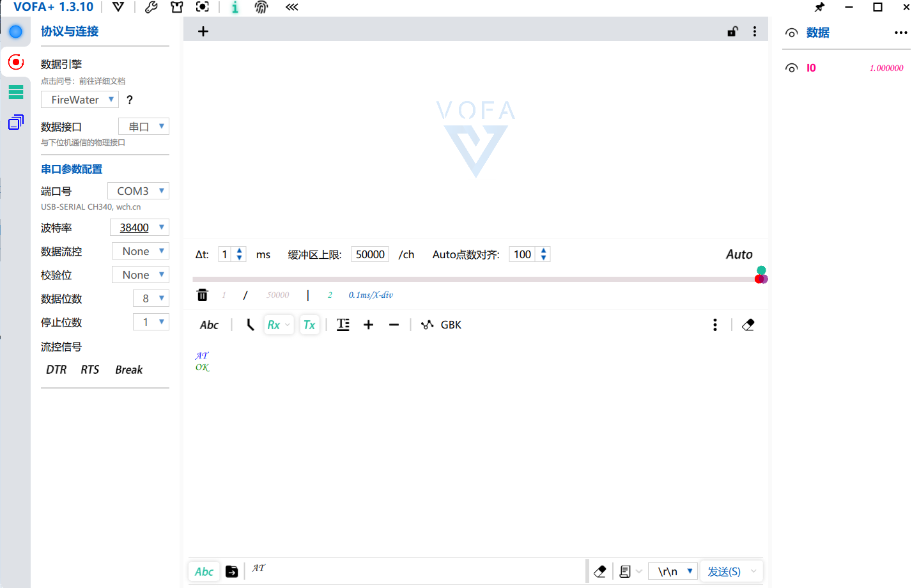
Task: Expand send button dropdown chevron
Action: pyautogui.click(x=753, y=571)
